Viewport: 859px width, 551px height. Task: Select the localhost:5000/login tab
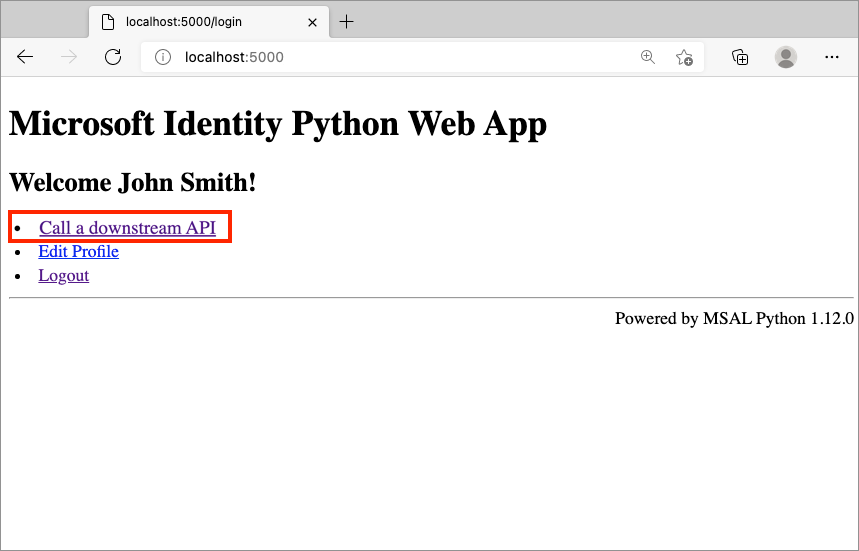coord(190,21)
